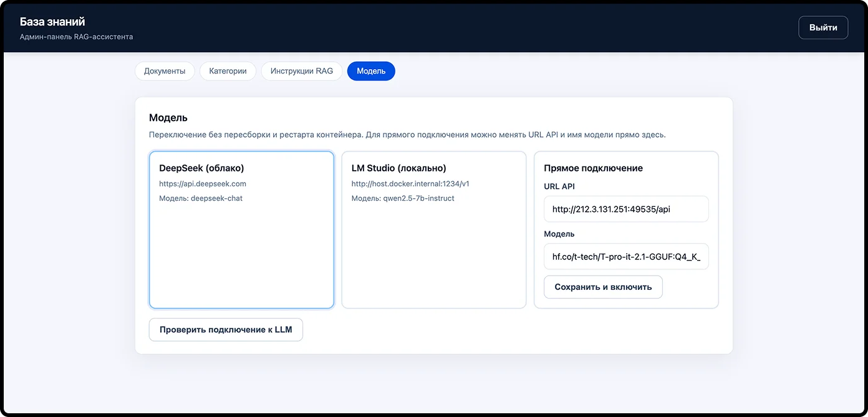Image resolution: width=868 pixels, height=417 pixels.
Task: Open the Инструкции RAG tab
Action: tap(302, 71)
